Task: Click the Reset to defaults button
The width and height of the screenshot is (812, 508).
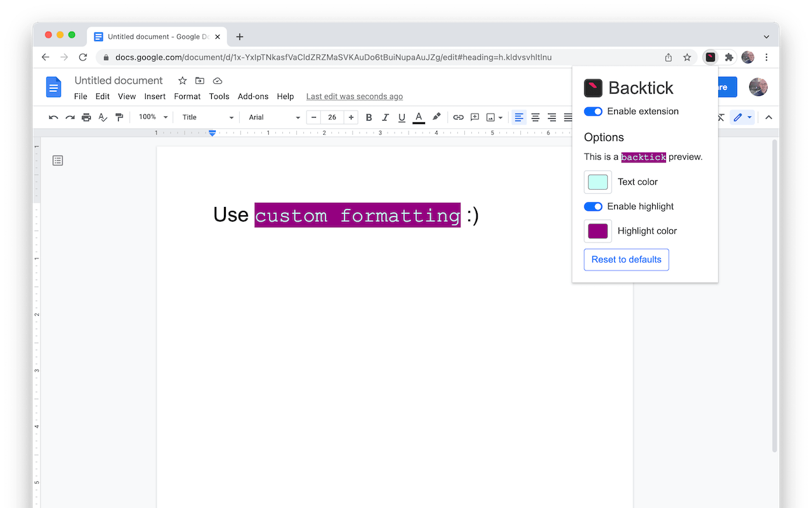Action: coord(626,260)
